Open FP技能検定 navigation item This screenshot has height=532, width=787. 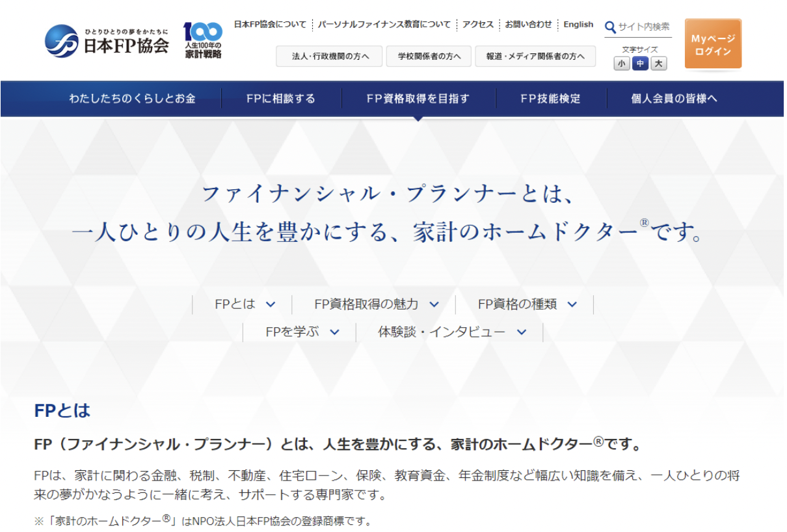tap(550, 99)
